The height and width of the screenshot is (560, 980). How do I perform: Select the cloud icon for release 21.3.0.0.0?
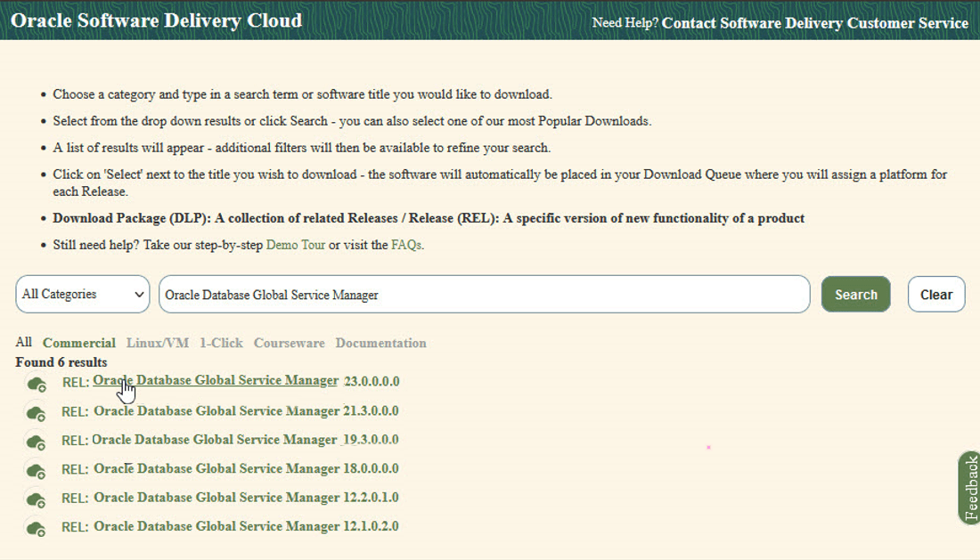coord(35,412)
